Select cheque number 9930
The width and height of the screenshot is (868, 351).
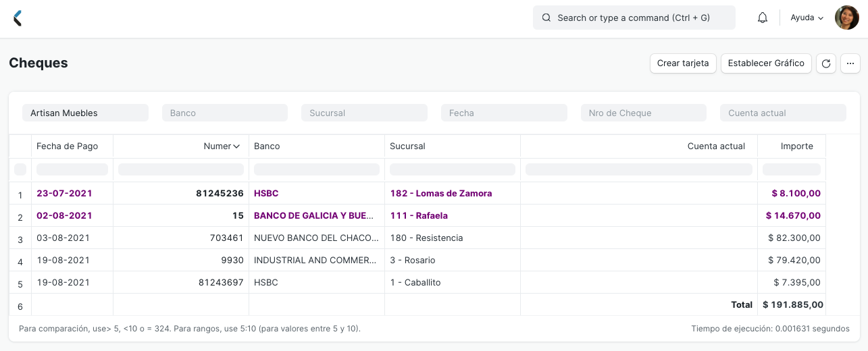(x=181, y=261)
